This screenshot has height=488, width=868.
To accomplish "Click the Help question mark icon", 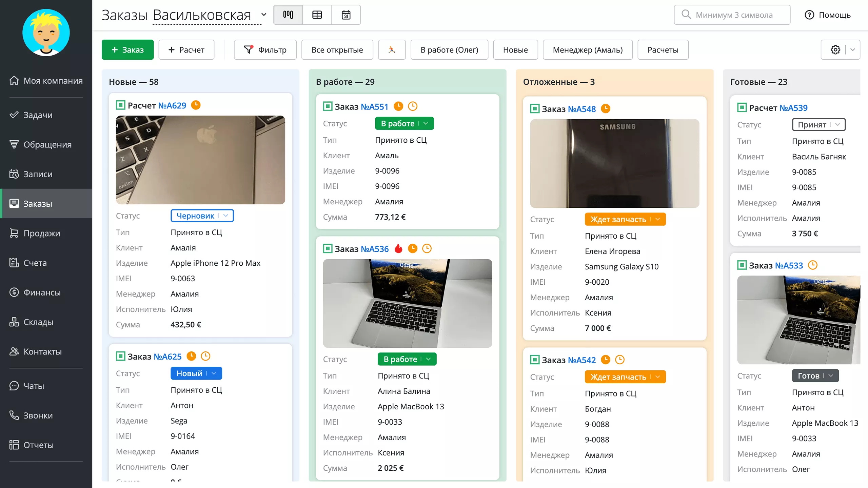I will click(809, 15).
